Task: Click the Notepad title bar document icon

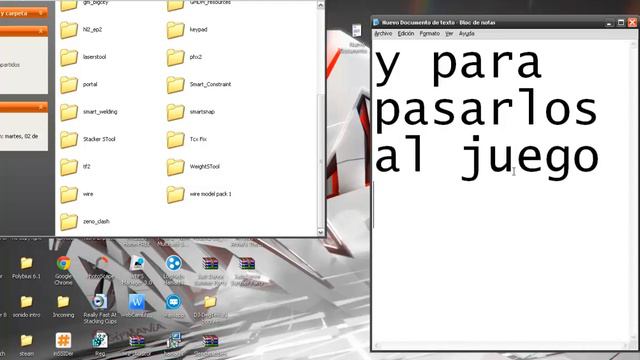Action: pos(376,22)
